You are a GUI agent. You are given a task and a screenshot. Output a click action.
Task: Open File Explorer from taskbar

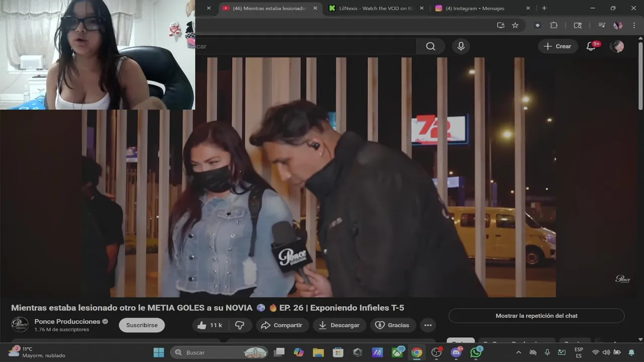(318, 352)
